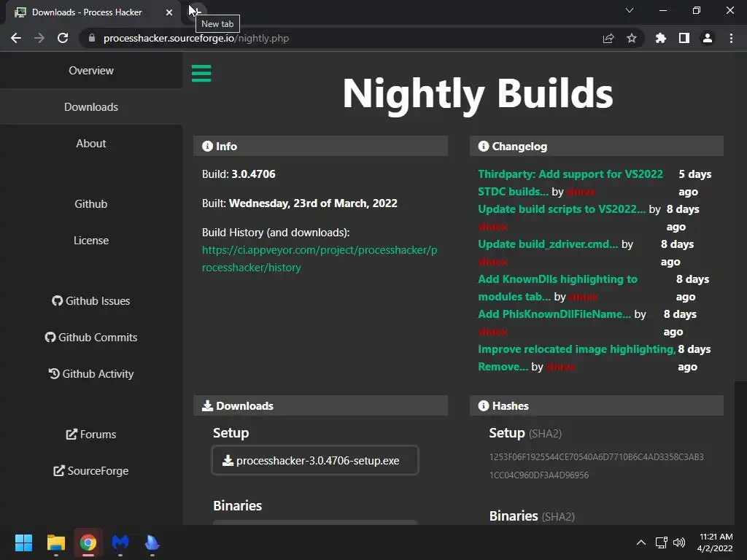747x560 pixels.
Task: Click the Setup SHA2 hash value
Action: pyautogui.click(x=597, y=466)
